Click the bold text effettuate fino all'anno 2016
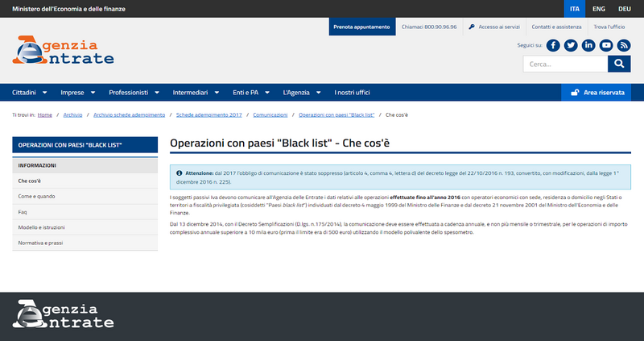 [425, 198]
